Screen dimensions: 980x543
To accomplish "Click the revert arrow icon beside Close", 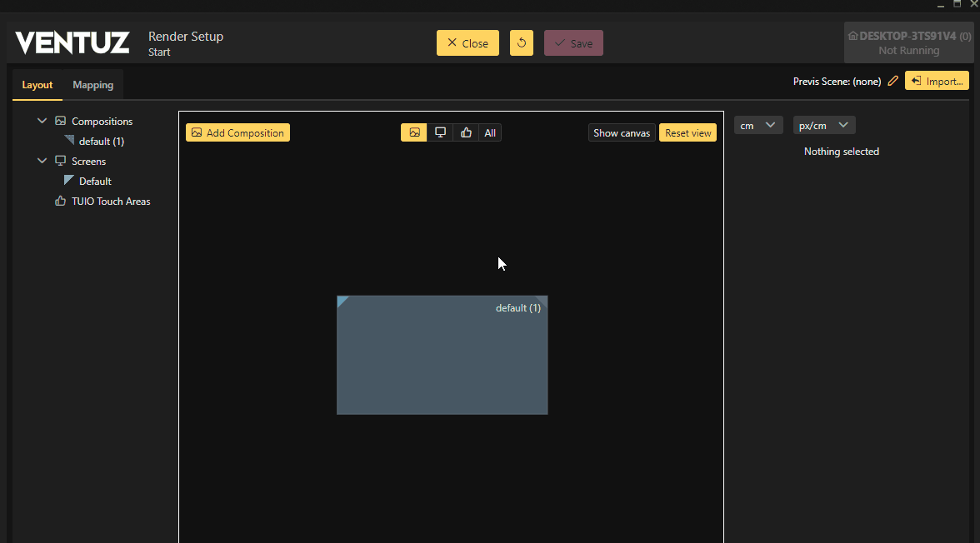I will (522, 43).
